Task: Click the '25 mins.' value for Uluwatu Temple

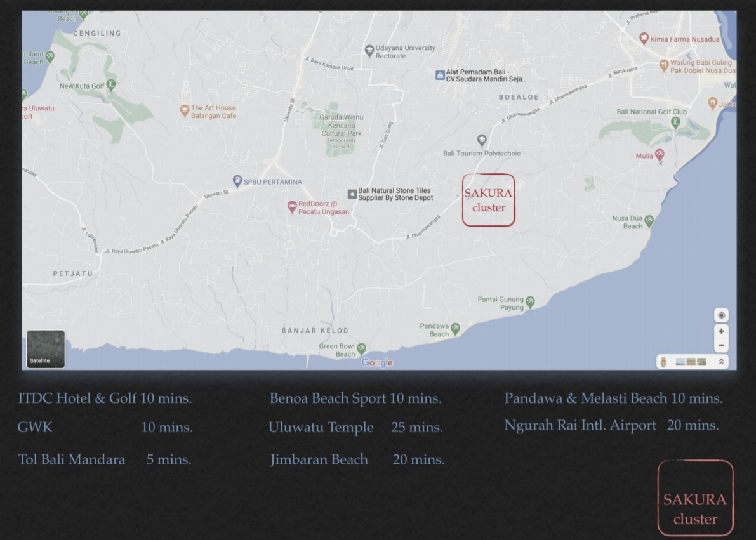Action: (x=417, y=427)
